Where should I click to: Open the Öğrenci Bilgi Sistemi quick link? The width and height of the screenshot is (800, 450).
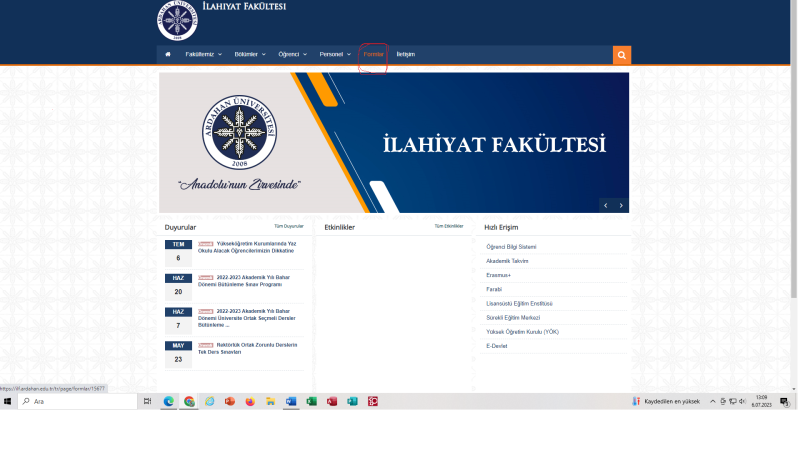[511, 247]
